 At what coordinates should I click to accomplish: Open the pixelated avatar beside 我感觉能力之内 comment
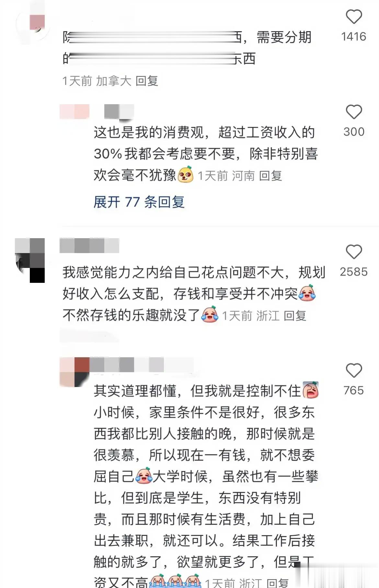click(30, 260)
